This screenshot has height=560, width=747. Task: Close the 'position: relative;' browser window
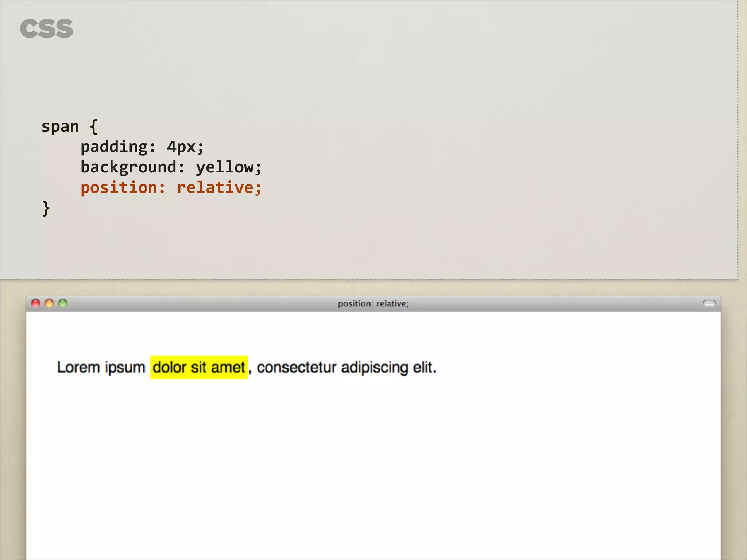point(36,303)
